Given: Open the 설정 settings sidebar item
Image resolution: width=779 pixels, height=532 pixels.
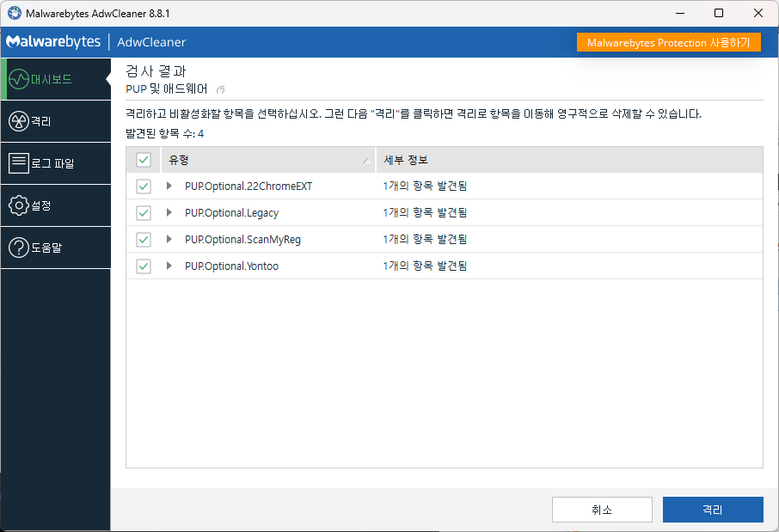Looking at the screenshot, I should click(x=56, y=205).
